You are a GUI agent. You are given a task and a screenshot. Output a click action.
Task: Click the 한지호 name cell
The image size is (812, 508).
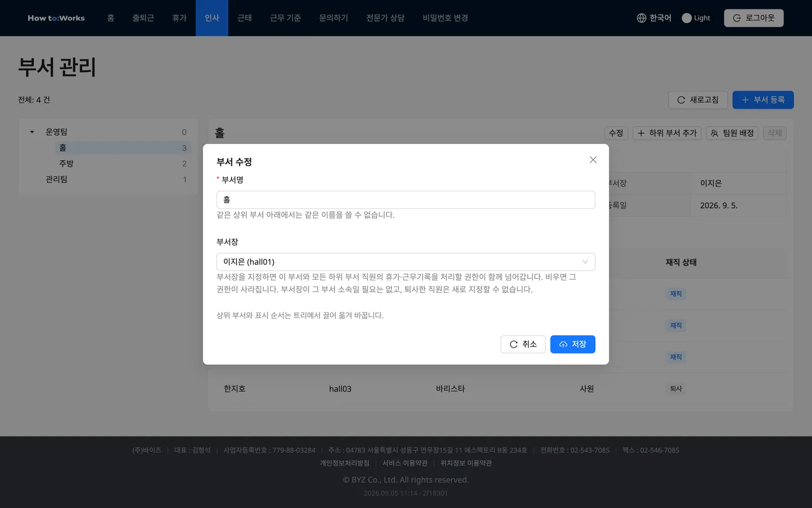(234, 389)
